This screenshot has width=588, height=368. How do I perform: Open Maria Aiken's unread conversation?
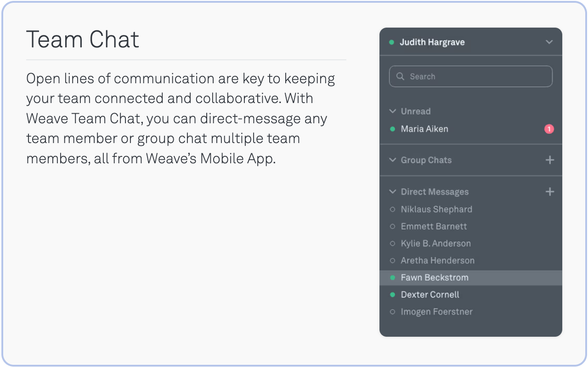pos(424,129)
